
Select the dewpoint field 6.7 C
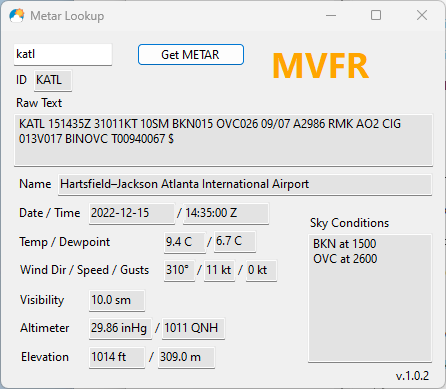(x=235, y=242)
